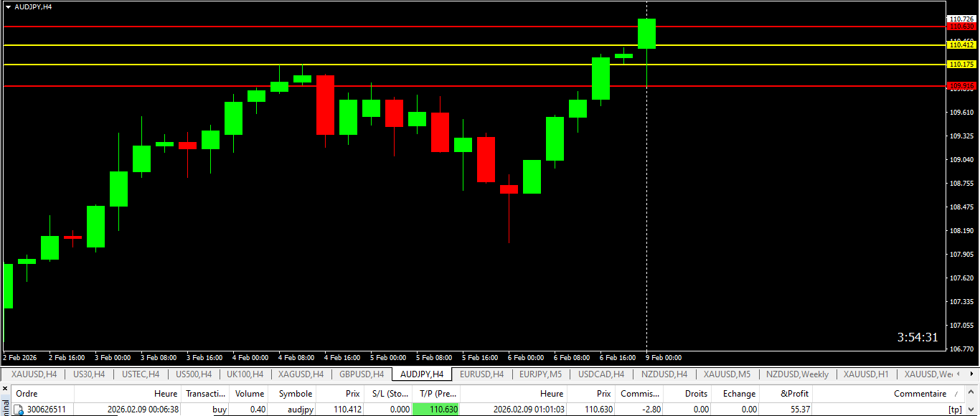Open the XAUUSD,H1 chart tab
The height and width of the screenshot is (416, 980).
point(866,374)
